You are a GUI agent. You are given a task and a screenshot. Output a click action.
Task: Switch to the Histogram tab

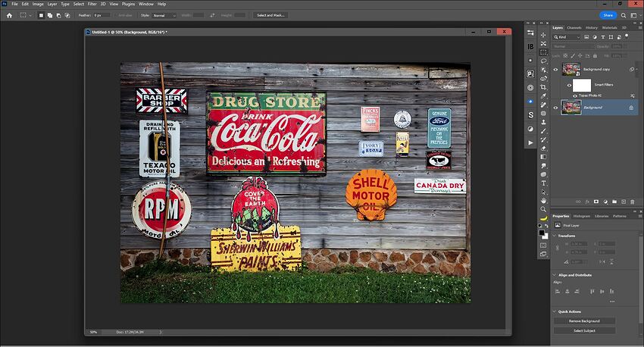click(x=581, y=216)
